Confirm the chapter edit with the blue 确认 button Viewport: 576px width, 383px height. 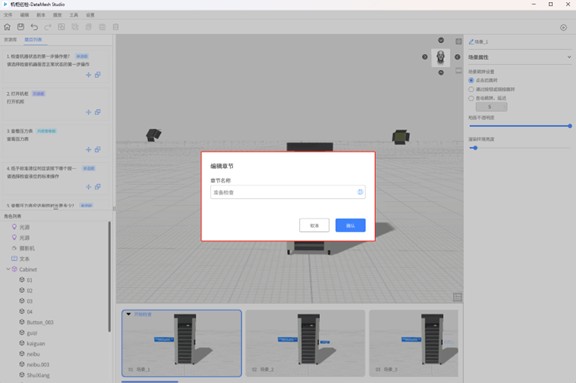click(350, 225)
